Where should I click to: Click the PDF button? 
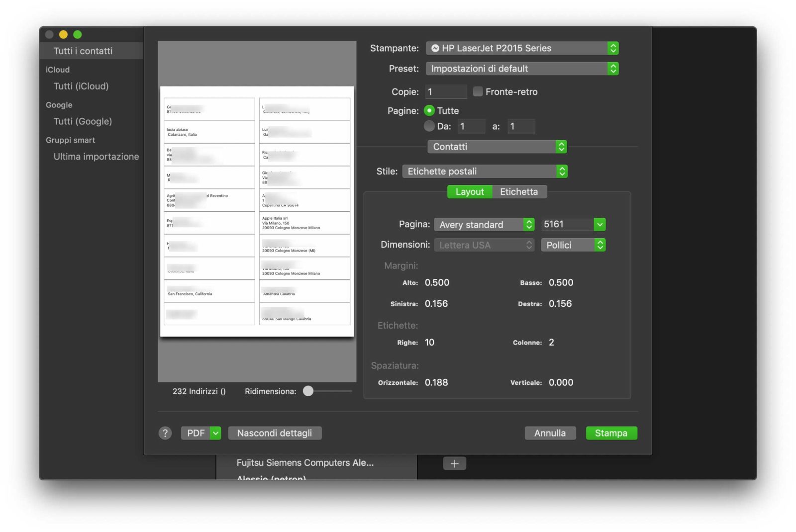click(x=196, y=433)
